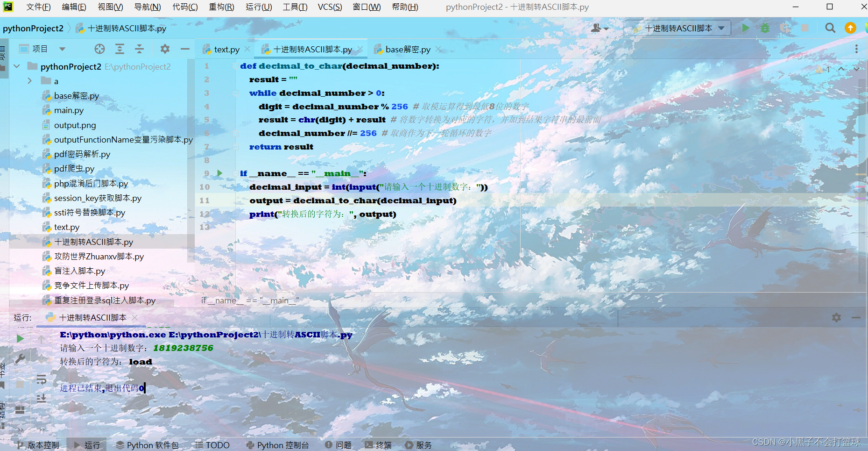
Task: Open 问题 tool window
Action: tap(339, 445)
